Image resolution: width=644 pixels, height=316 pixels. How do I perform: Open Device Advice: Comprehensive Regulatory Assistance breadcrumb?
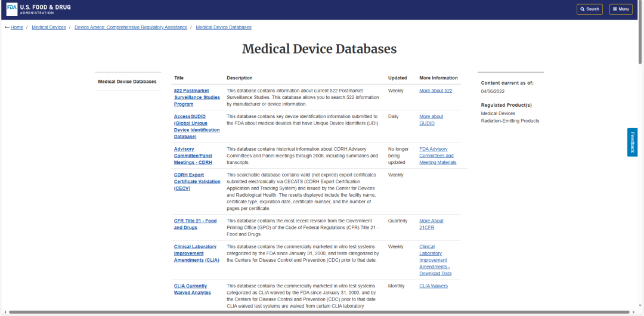click(131, 27)
